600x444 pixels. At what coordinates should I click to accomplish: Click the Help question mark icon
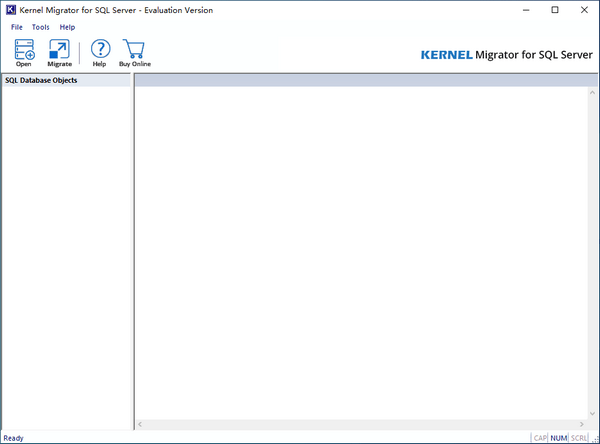pyautogui.click(x=99, y=50)
